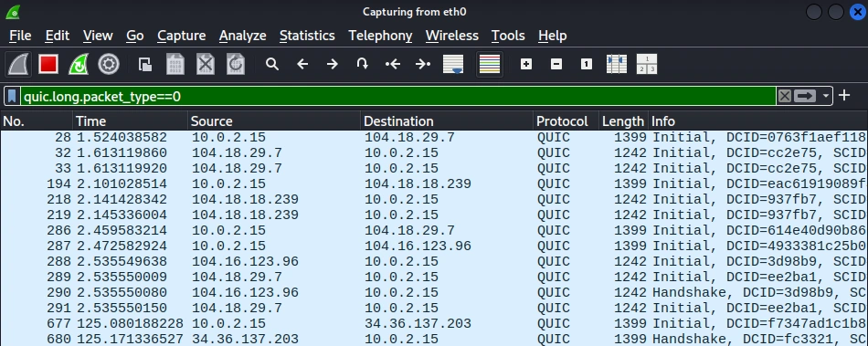Toggle packet list colorization
The width and height of the screenshot is (868, 346).
point(490,65)
